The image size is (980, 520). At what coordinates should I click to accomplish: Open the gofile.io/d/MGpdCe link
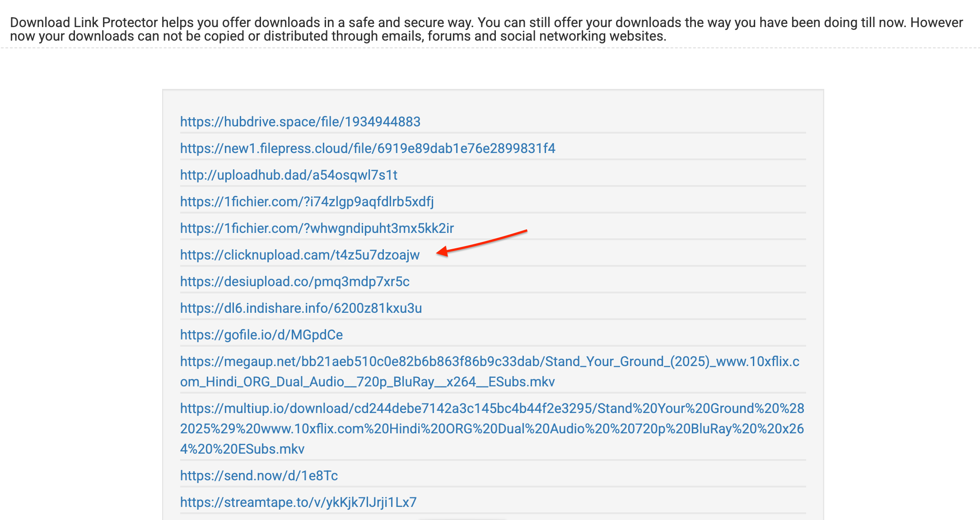(261, 335)
